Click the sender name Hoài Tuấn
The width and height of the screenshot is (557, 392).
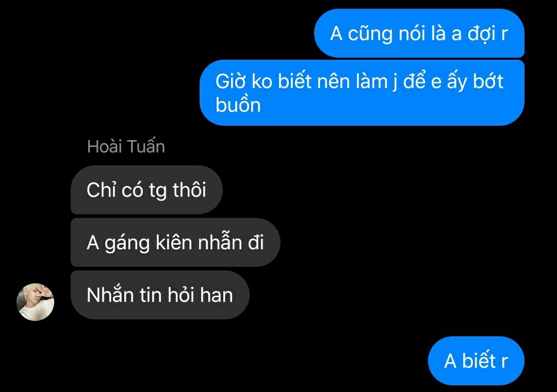click(126, 146)
